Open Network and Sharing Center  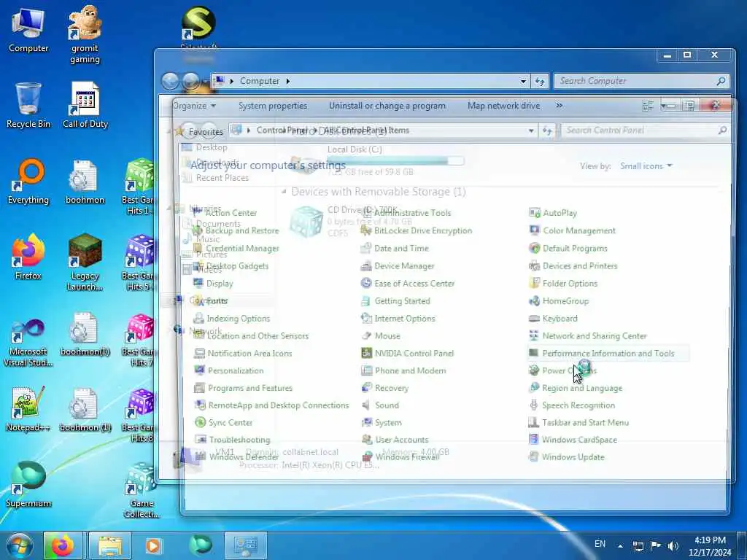(588, 335)
